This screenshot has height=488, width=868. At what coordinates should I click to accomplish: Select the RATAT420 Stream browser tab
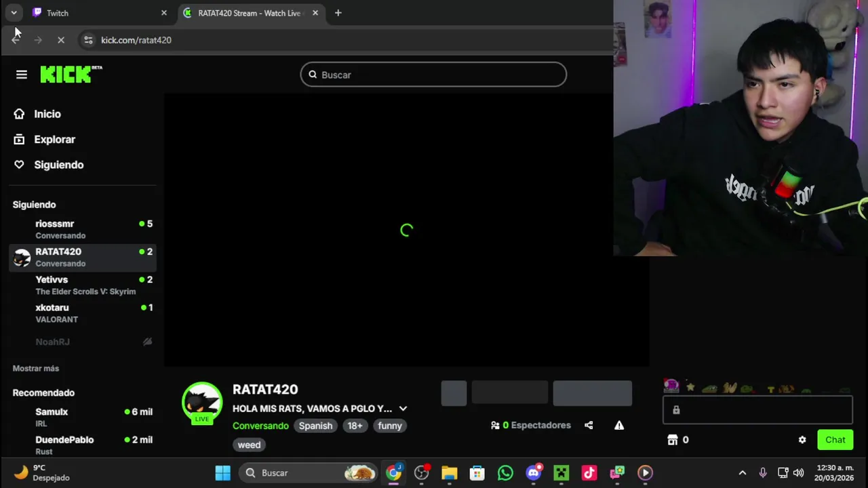[x=251, y=13]
